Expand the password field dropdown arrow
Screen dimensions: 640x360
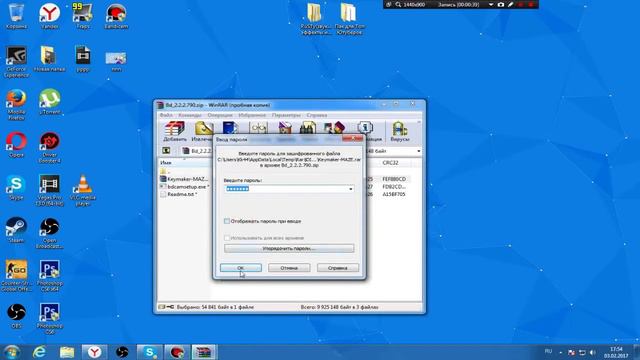tap(351, 189)
